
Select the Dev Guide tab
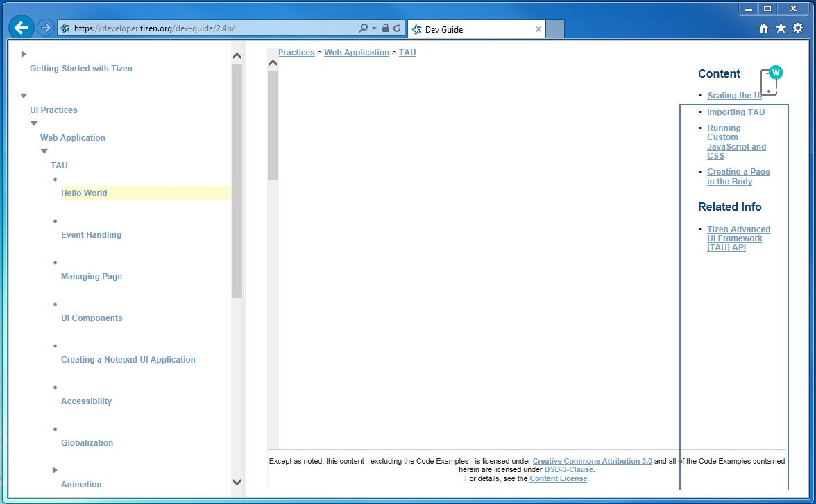pos(472,29)
